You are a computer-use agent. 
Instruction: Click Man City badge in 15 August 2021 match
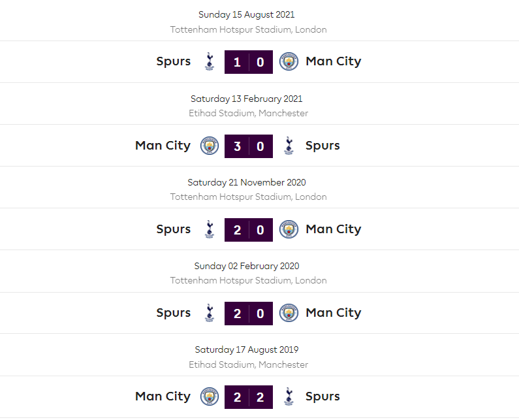[x=289, y=61]
